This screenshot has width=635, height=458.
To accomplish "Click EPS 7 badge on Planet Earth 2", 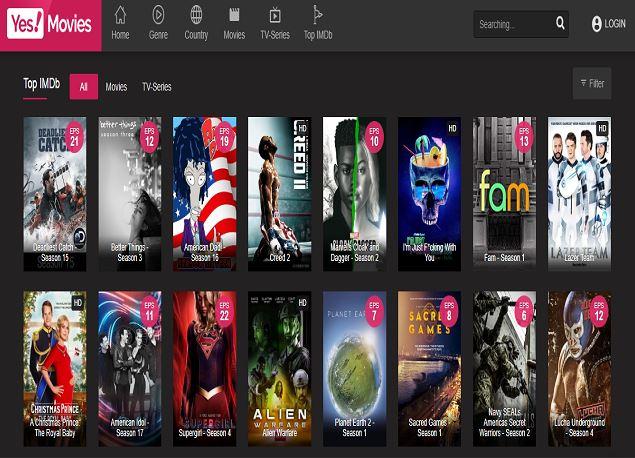I will 374,311.
